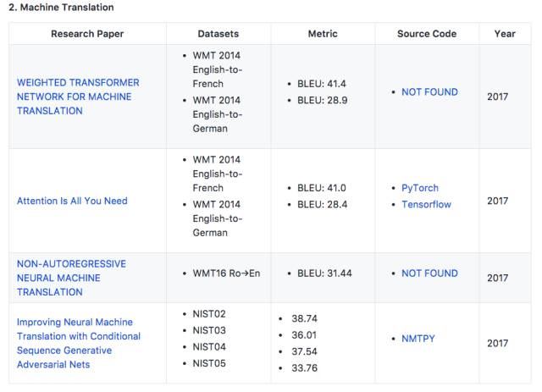Image resolution: width=542 pixels, height=392 pixels.
Task: Open the Attention Is All You Need link
Action: click(x=72, y=202)
